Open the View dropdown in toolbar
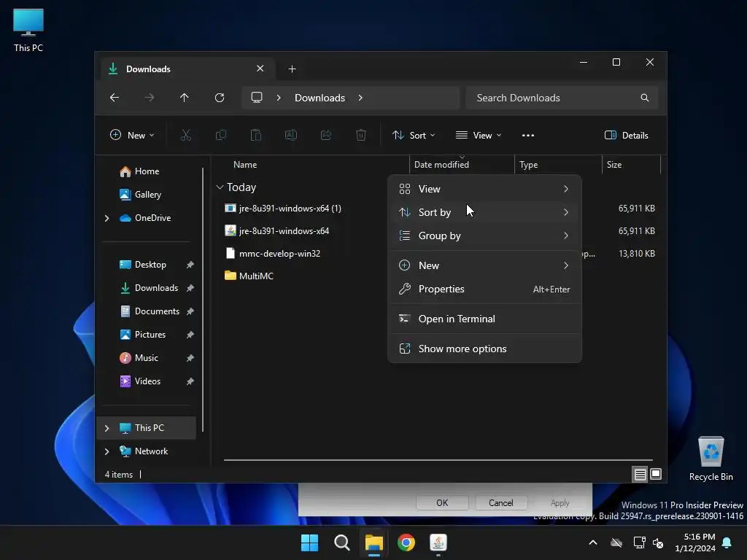 [x=479, y=135]
